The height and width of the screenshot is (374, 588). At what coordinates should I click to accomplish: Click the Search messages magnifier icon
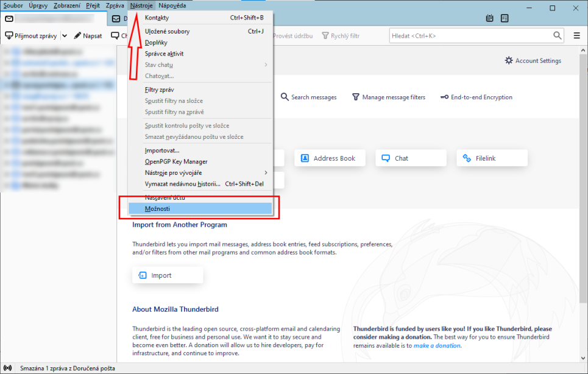(285, 97)
